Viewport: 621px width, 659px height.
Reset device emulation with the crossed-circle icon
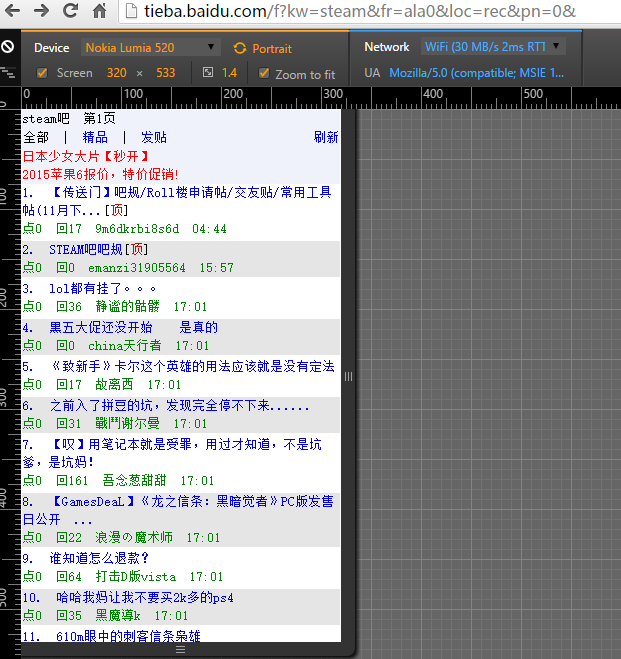(x=8, y=46)
